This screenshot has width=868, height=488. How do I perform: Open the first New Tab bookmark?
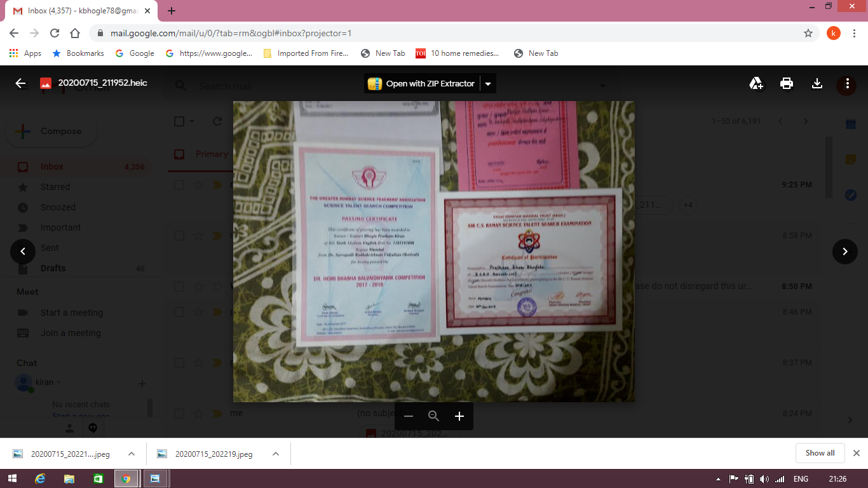[x=383, y=53]
